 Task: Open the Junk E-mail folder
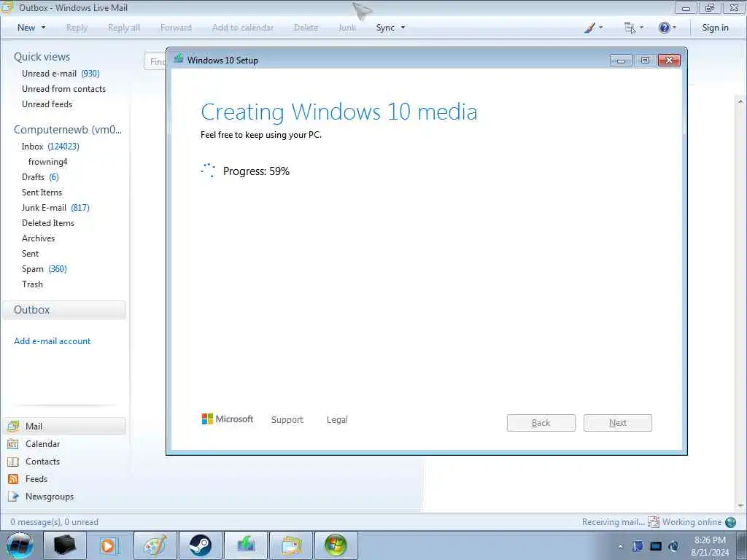[55, 208]
